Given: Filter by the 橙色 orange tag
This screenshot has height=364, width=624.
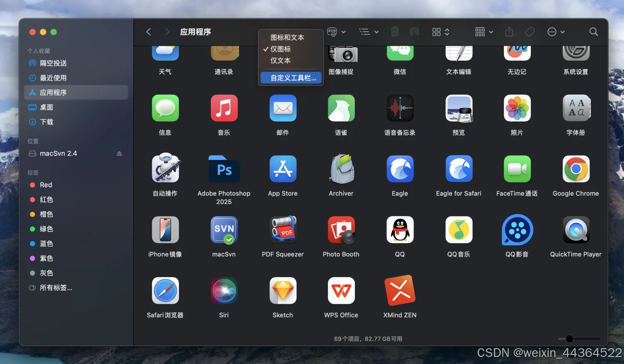Looking at the screenshot, I should click(76, 214).
